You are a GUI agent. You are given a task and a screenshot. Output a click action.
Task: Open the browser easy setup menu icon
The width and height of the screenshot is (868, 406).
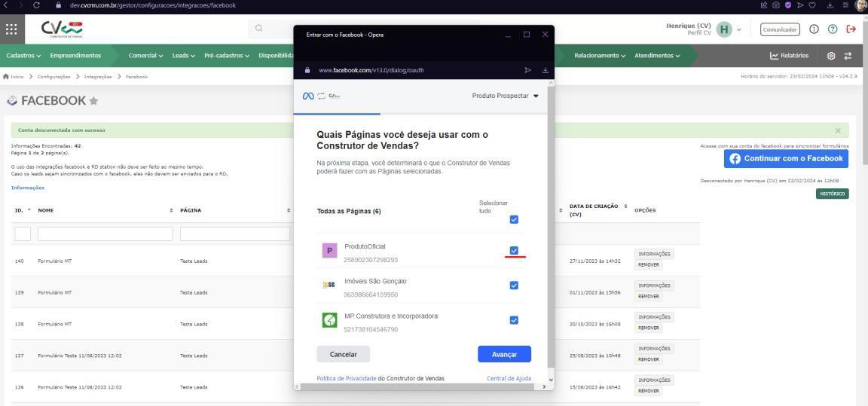(845, 5)
